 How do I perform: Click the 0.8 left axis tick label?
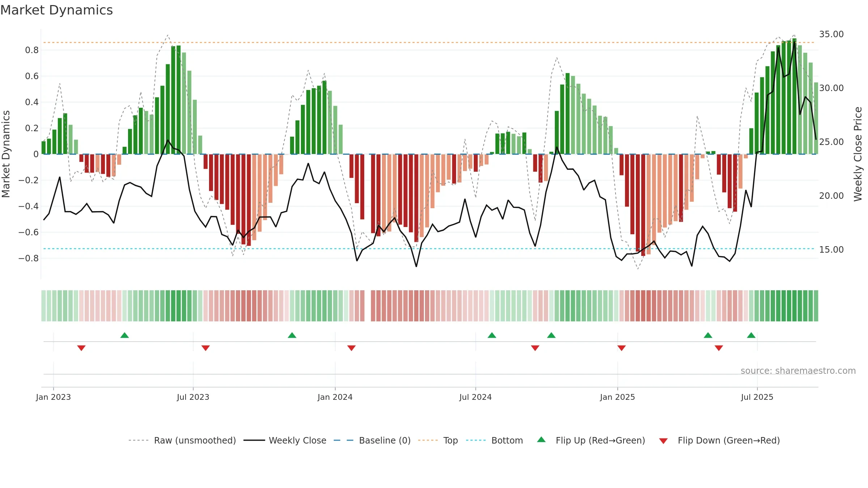(x=32, y=50)
